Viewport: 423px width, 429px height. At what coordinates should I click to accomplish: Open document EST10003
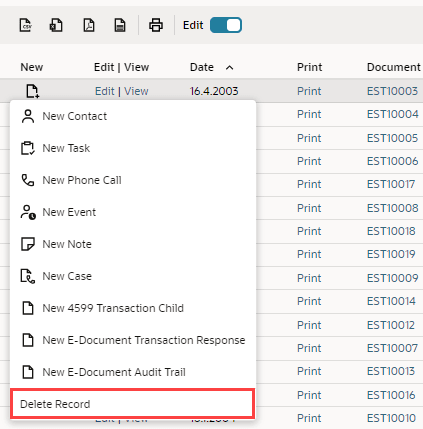[392, 91]
